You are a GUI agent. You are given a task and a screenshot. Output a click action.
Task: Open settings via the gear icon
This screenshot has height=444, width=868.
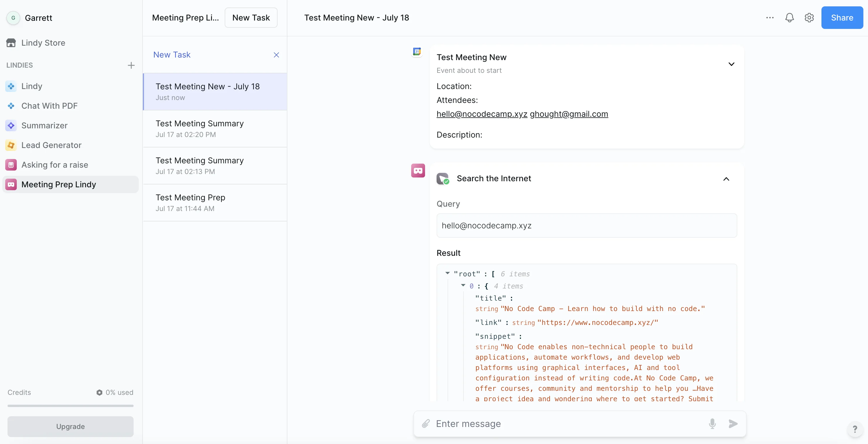[x=809, y=18]
